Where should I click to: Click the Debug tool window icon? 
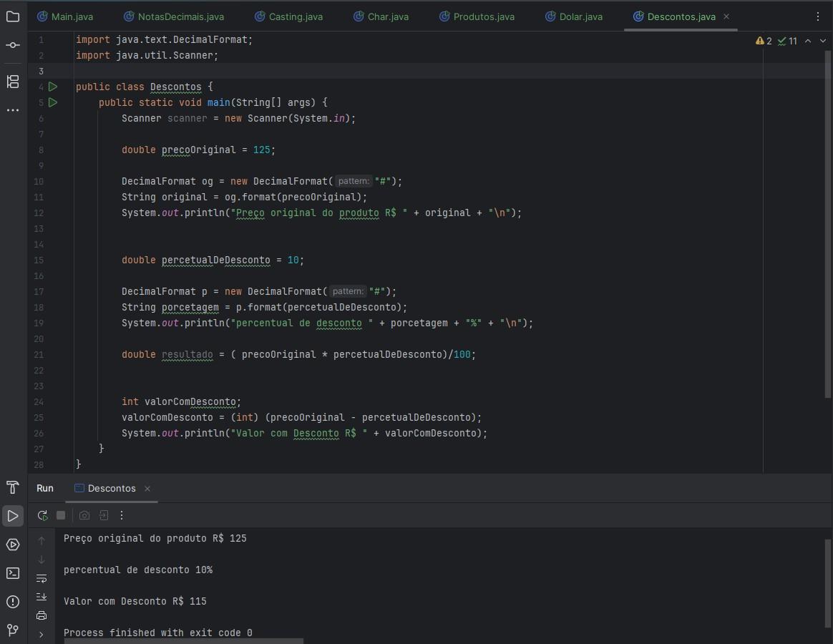click(x=13, y=545)
